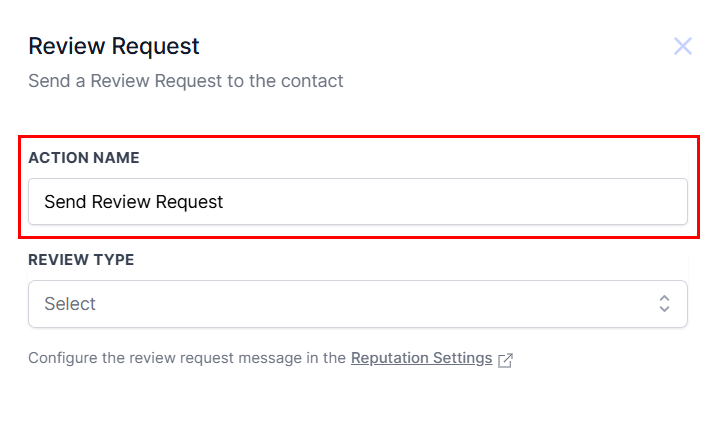Place cursor after "Request" in Action Name field
716x421 pixels.
pos(224,202)
